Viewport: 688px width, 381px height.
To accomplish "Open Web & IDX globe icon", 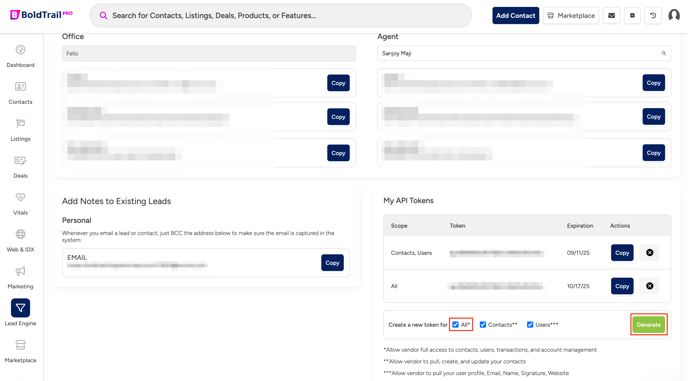I will pos(20,234).
